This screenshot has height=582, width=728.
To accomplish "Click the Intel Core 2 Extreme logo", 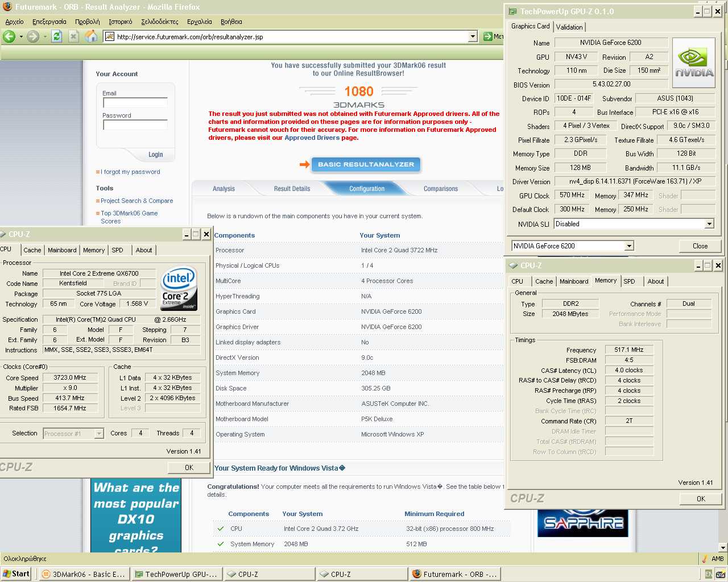I will pyautogui.click(x=179, y=288).
